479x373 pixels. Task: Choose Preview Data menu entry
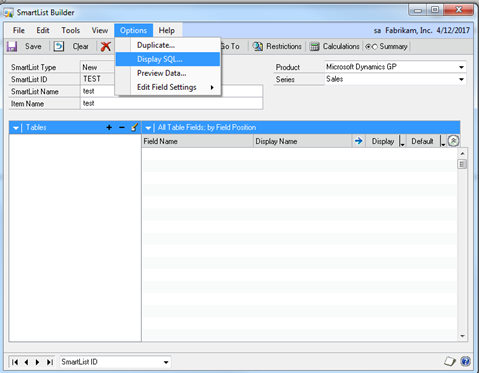point(168,73)
